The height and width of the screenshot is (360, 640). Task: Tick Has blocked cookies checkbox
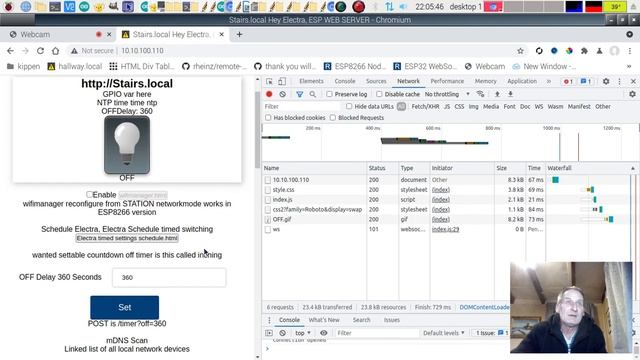[x=268, y=118]
